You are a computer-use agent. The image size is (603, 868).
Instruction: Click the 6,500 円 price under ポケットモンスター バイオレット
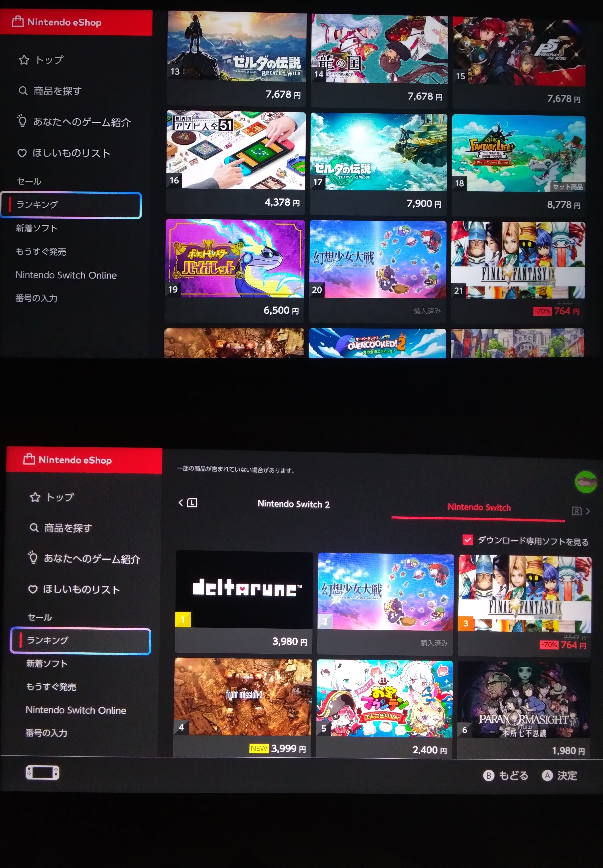click(x=281, y=310)
